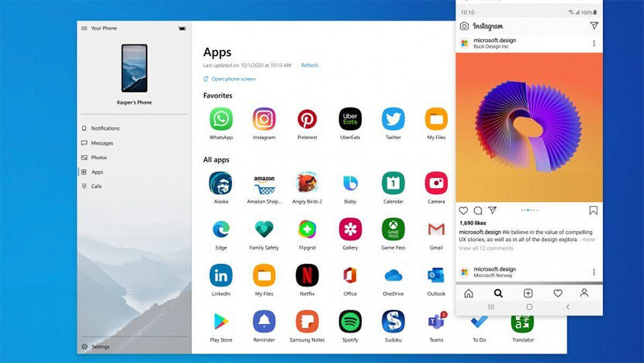Open the Spotify app
Screen dimensions: 644x363
pos(350,321)
